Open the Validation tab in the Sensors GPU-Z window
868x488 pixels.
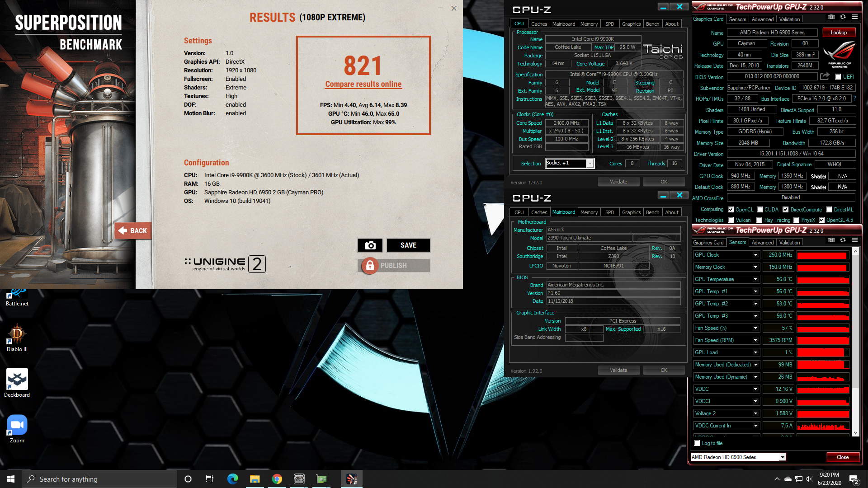pos(789,243)
